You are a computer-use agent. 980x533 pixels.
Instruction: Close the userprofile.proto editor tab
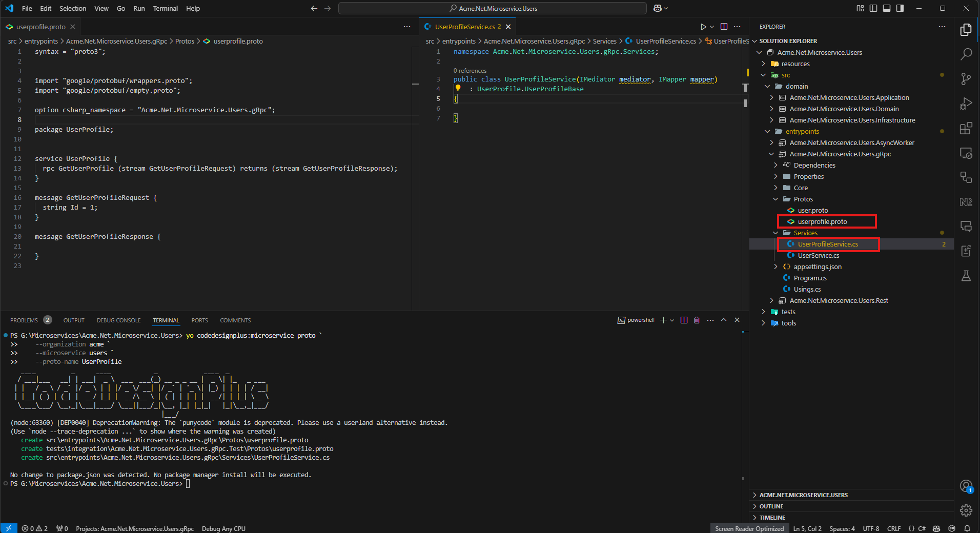tap(73, 27)
